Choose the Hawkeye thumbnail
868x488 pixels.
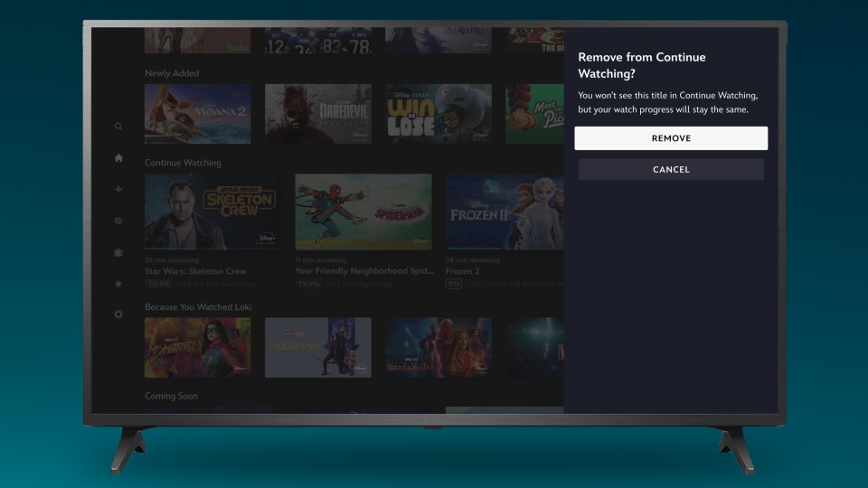coord(317,347)
